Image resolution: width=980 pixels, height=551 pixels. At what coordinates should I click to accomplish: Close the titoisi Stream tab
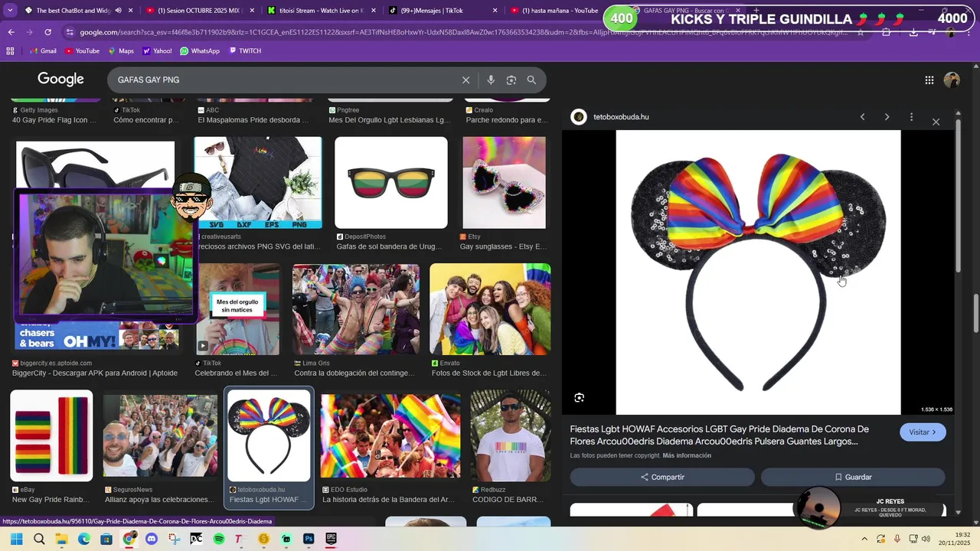tap(373, 11)
